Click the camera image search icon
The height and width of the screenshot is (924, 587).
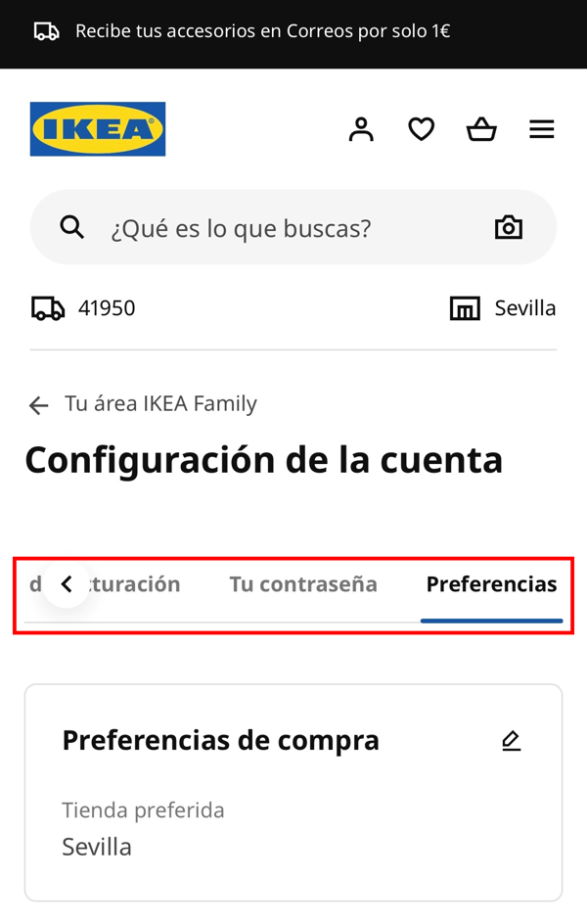(x=508, y=227)
